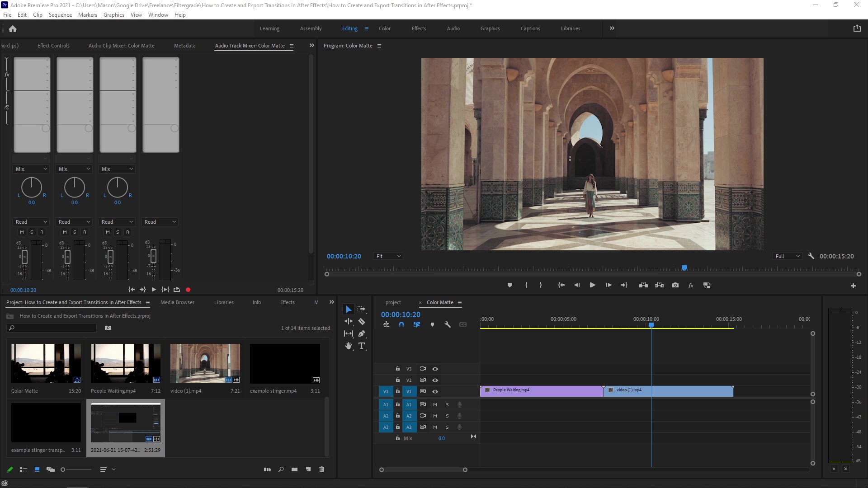Open the Effects tab in project panel
The height and width of the screenshot is (488, 868).
[287, 302]
